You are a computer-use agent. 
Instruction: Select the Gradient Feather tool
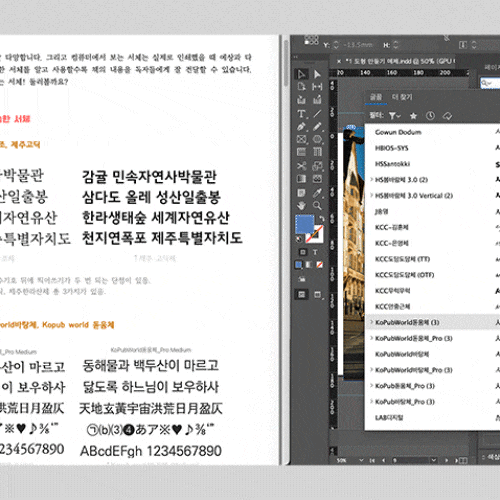click(x=317, y=179)
